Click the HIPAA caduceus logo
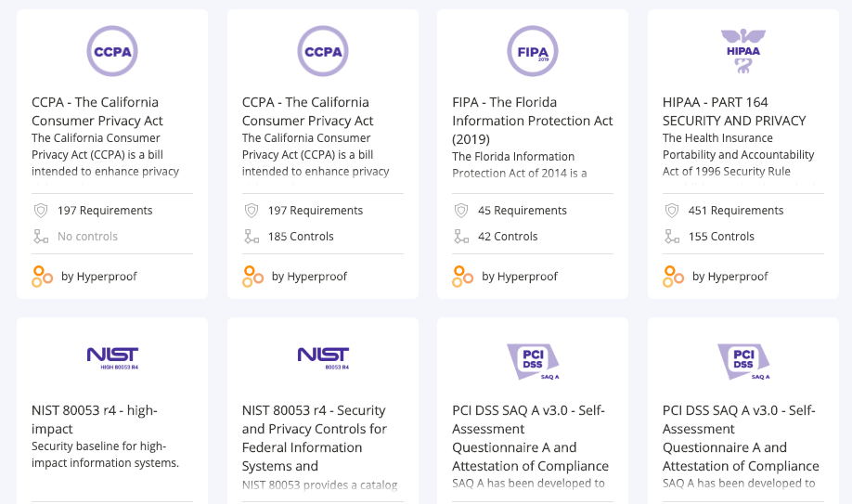This screenshot has width=852, height=504. (x=742, y=51)
